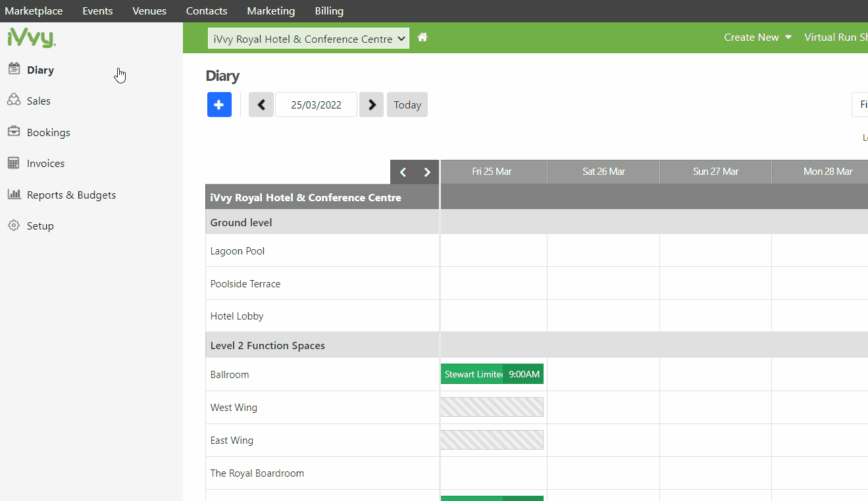Click the Reports & Budgets chart icon
Image resolution: width=868 pixels, height=501 pixels.
(x=14, y=195)
